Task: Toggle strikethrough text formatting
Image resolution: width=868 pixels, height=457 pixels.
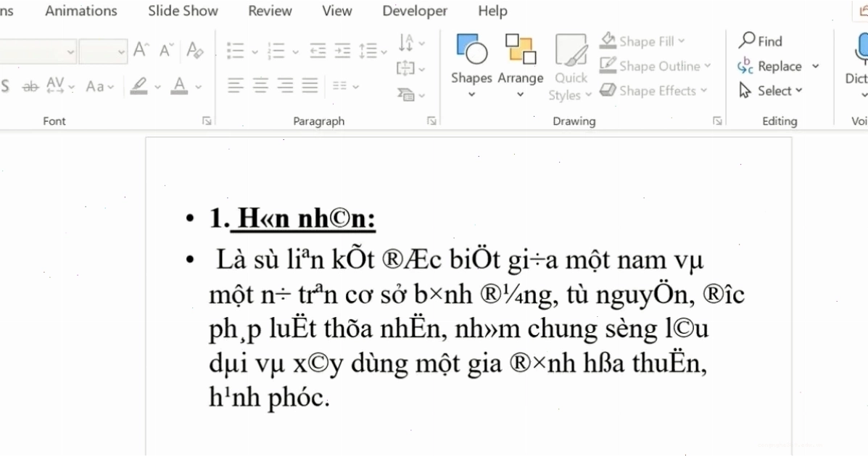Action: [30, 86]
